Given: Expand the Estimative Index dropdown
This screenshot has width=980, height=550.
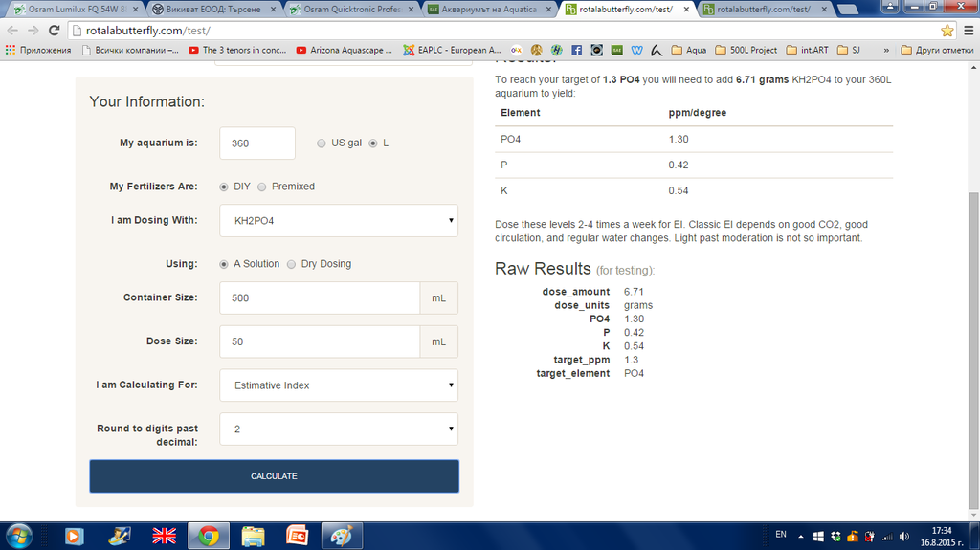Looking at the screenshot, I should click(x=339, y=385).
